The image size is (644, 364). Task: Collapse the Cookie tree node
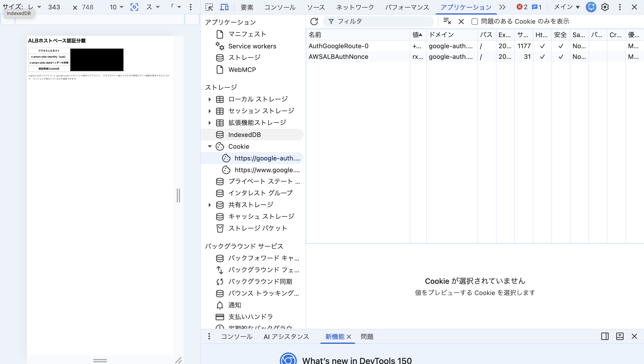coord(209,146)
